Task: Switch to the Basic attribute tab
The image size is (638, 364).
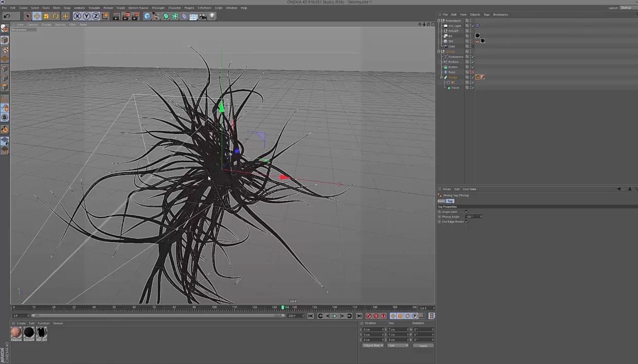Action: click(441, 201)
